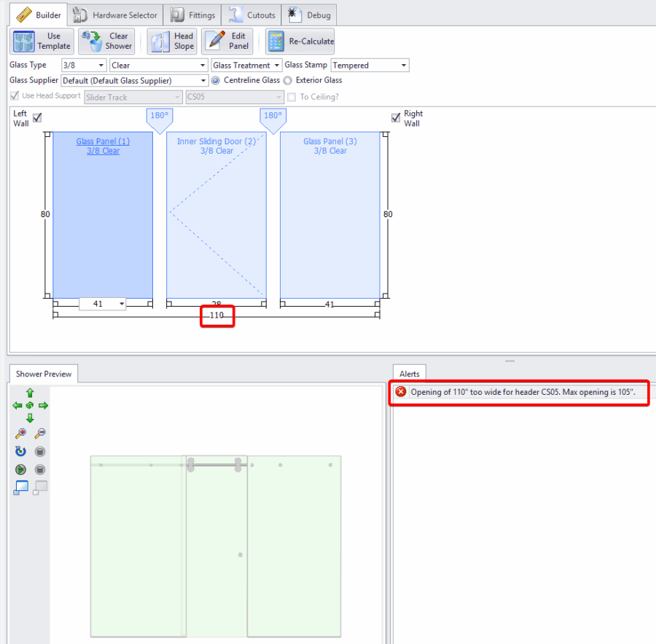Click the Glass Panel (1) link
The image size is (656, 644).
tap(103, 141)
